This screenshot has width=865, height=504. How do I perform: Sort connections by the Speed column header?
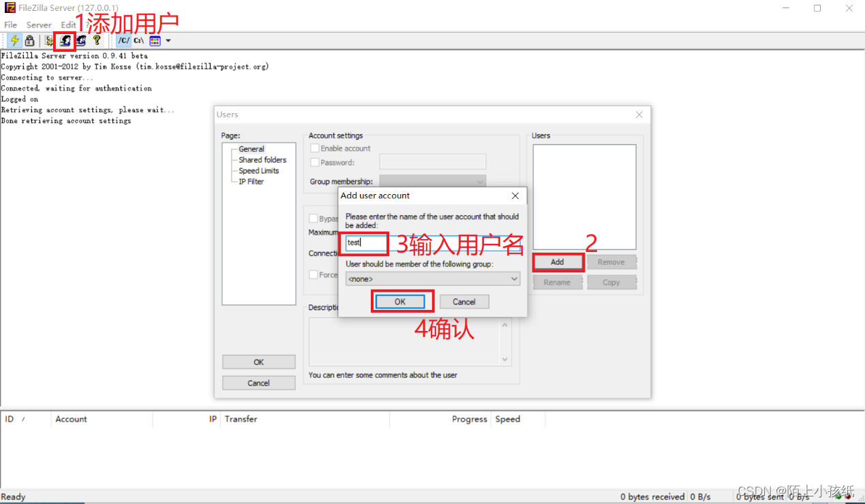(517, 419)
